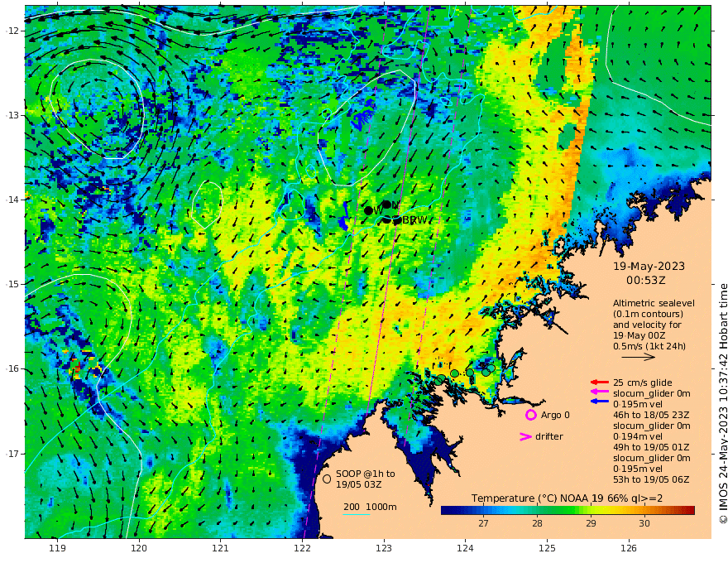Image resolution: width=728 pixels, height=563 pixels.
Task: Click the 'Argo 0' legend label
Action: 555,415
